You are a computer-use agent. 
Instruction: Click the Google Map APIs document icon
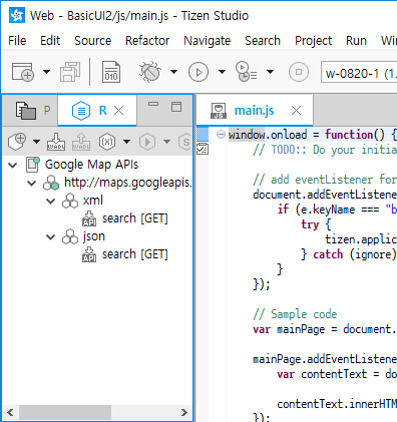click(x=33, y=165)
